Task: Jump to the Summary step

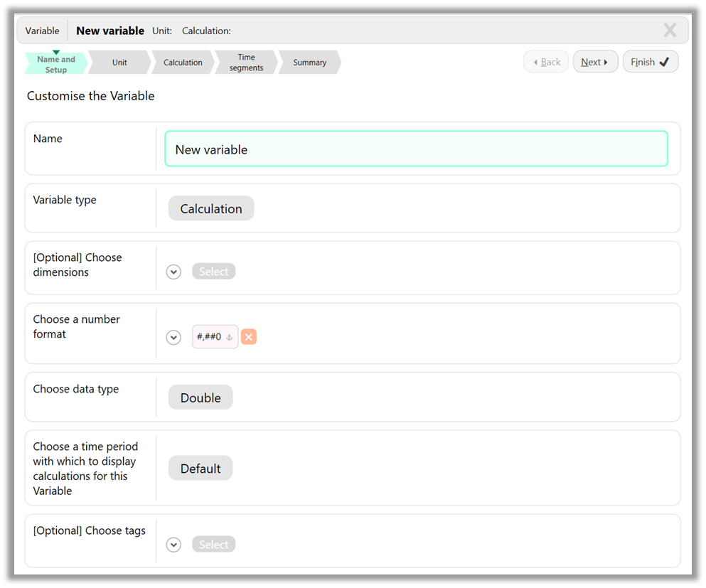Action: click(x=309, y=62)
